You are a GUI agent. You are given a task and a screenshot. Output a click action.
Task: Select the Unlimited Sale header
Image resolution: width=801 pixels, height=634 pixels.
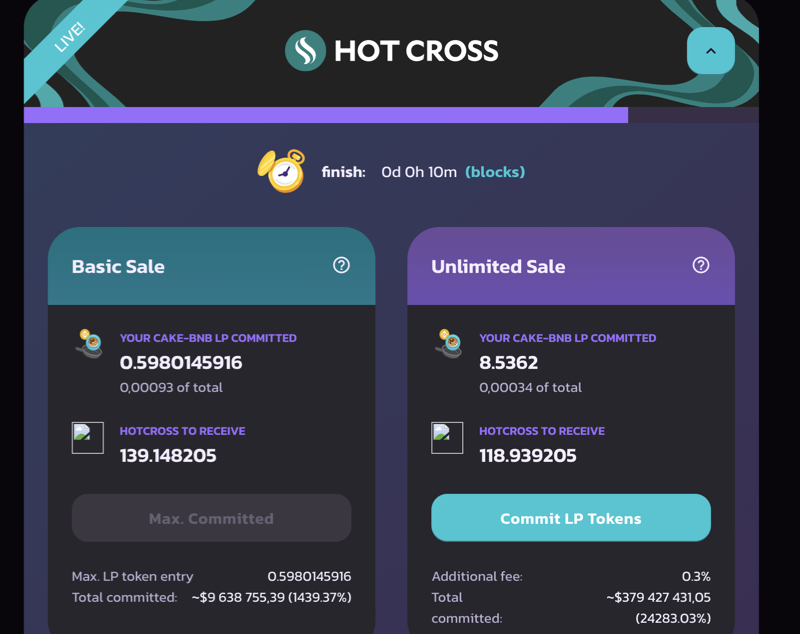point(498,267)
